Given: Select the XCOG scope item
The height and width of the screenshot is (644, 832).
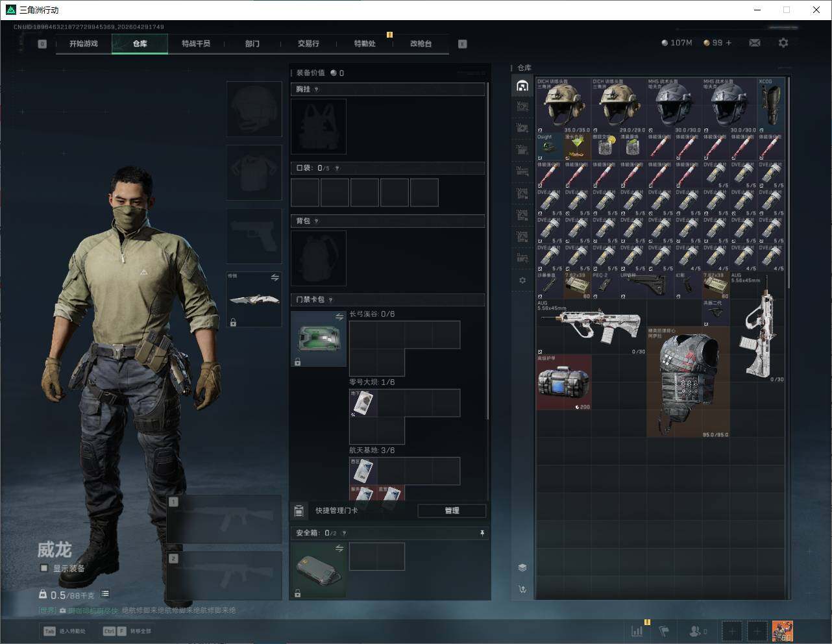Looking at the screenshot, I should pos(771,105).
